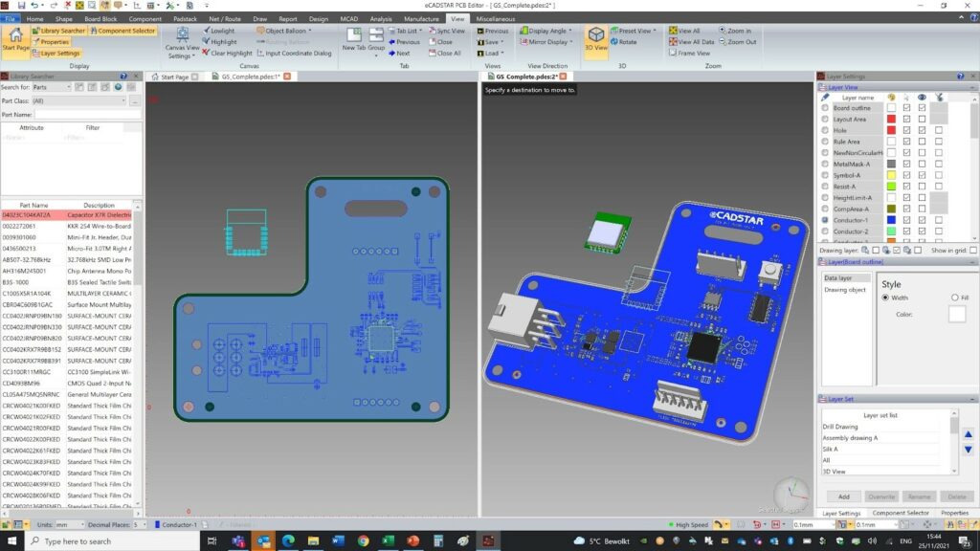This screenshot has width=980, height=551.
Task: Go to the Previous tab
Action: point(405,42)
